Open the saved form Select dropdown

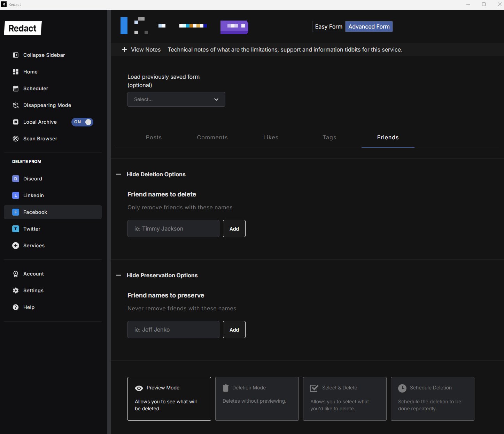pos(176,99)
